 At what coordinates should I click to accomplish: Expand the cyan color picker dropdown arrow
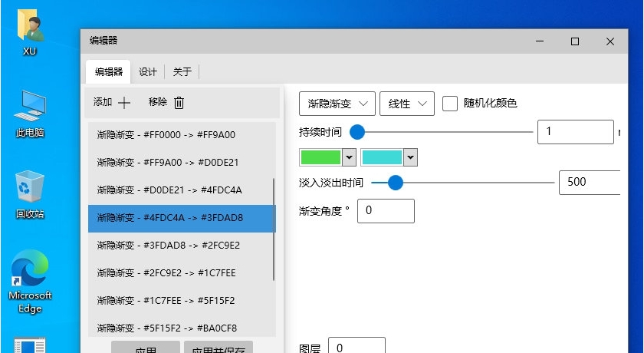[410, 157]
